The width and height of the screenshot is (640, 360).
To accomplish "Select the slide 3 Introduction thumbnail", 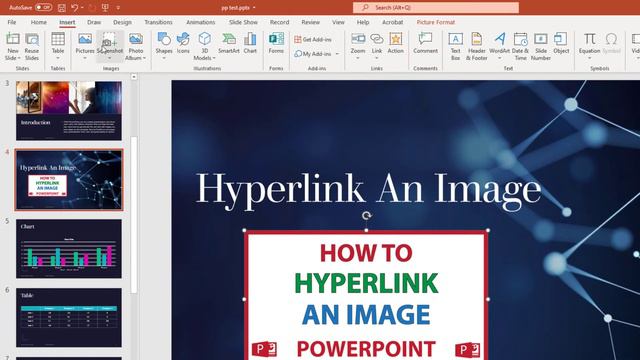I will pos(69,111).
